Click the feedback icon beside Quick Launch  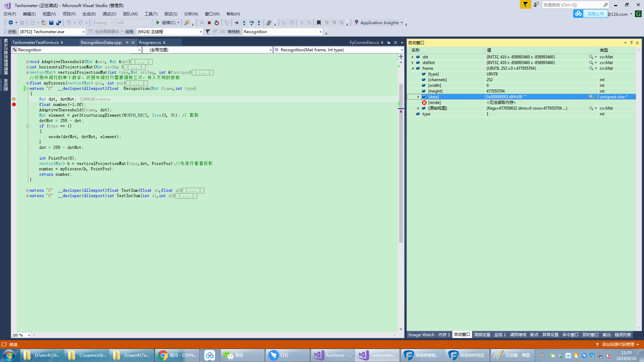[536, 5]
